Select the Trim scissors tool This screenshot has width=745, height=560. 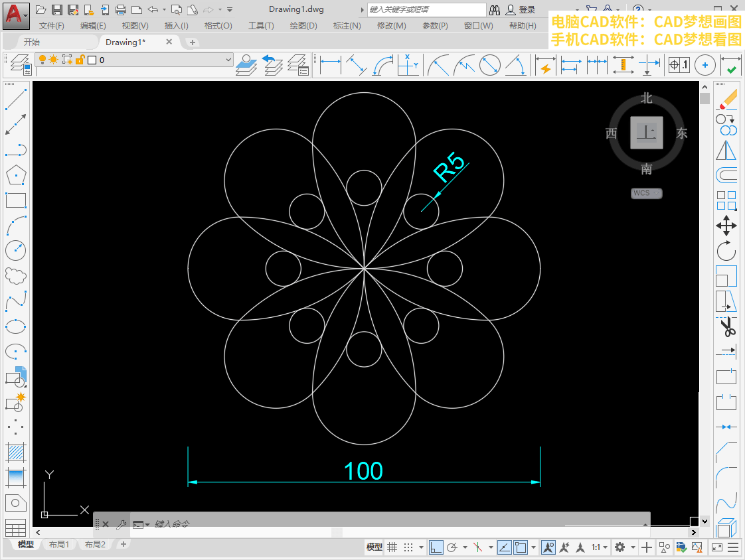click(726, 326)
